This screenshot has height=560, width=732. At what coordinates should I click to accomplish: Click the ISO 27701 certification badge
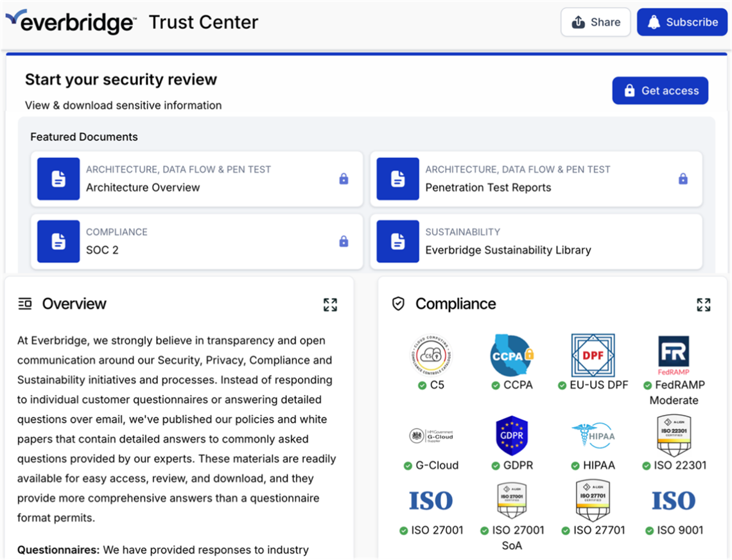[x=593, y=500]
